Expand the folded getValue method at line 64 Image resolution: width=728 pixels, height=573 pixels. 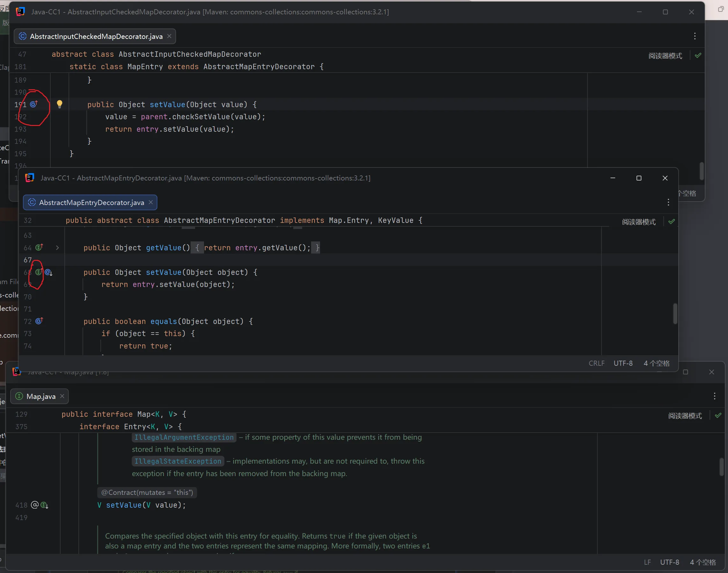57,247
